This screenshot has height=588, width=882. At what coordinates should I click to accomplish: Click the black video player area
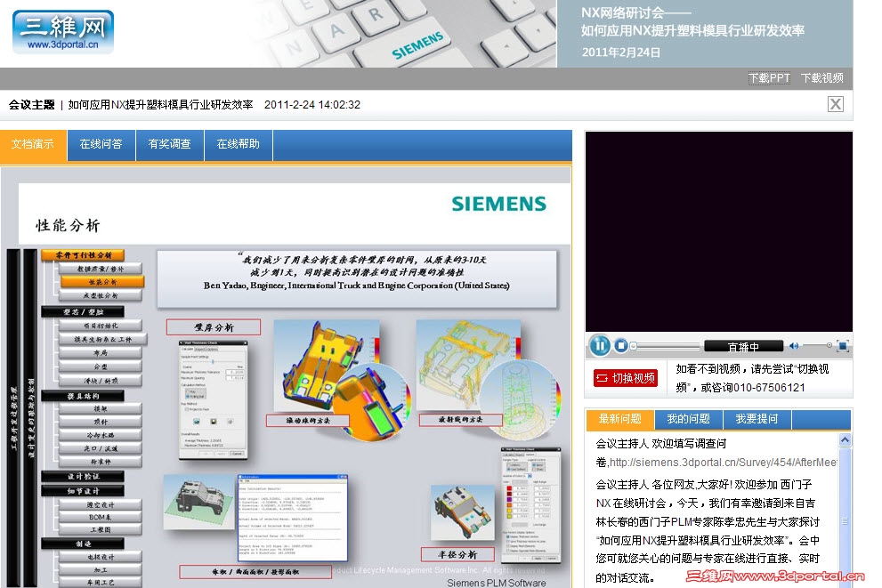[x=719, y=231]
